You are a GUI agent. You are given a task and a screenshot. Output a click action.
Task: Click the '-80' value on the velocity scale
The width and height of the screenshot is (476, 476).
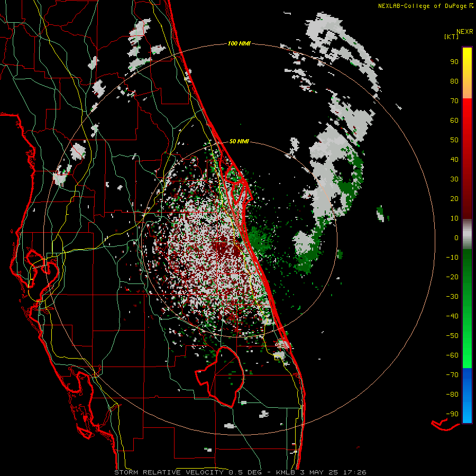coord(452,395)
